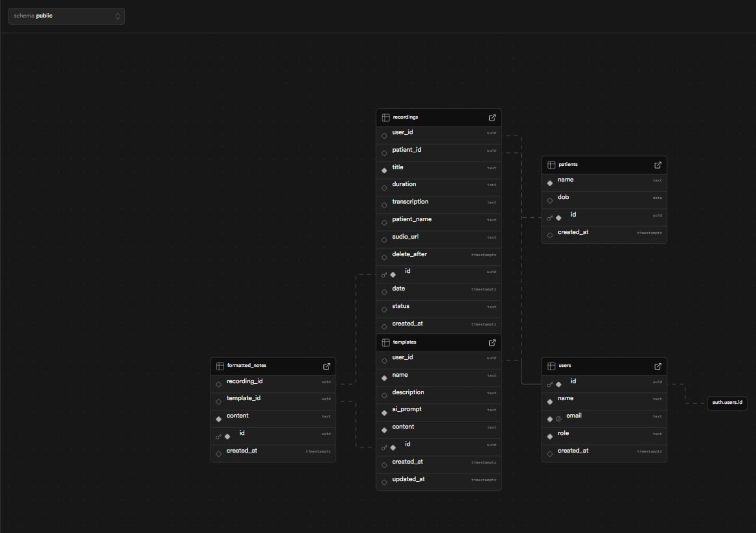This screenshot has width=756, height=533.
Task: Click template_id column in formatted_notes
Action: 244,398
